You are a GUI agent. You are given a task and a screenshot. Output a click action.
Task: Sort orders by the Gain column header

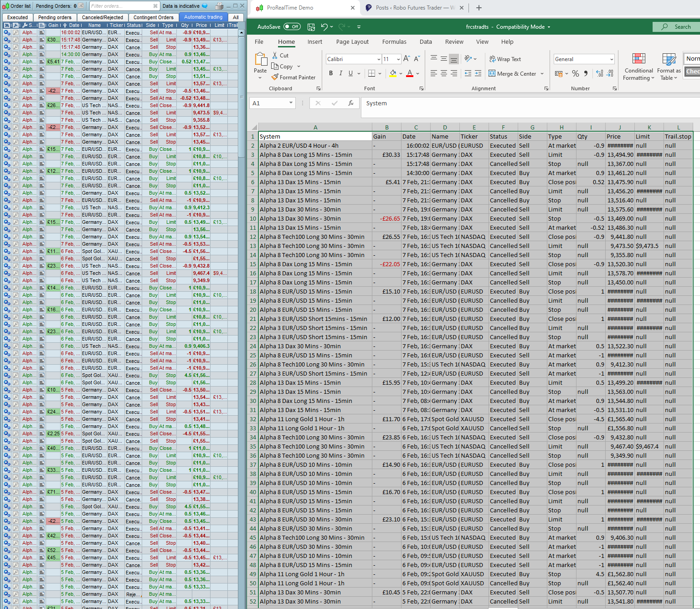tap(53, 25)
